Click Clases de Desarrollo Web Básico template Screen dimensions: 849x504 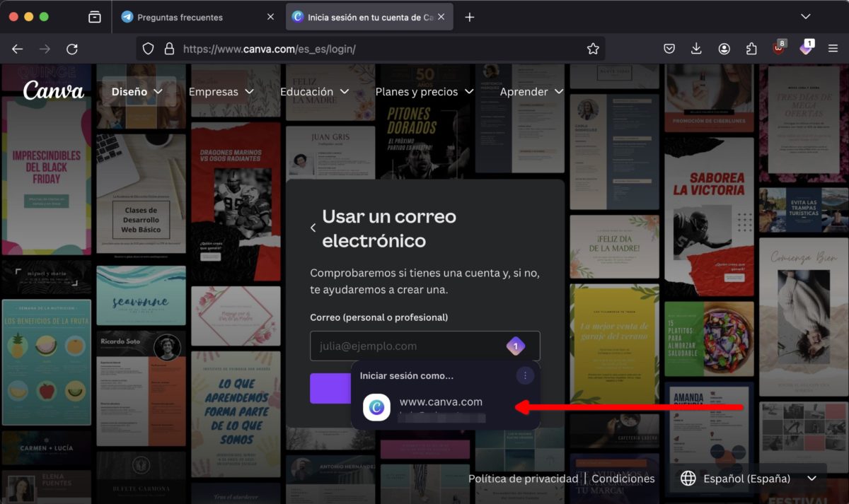tap(141, 194)
